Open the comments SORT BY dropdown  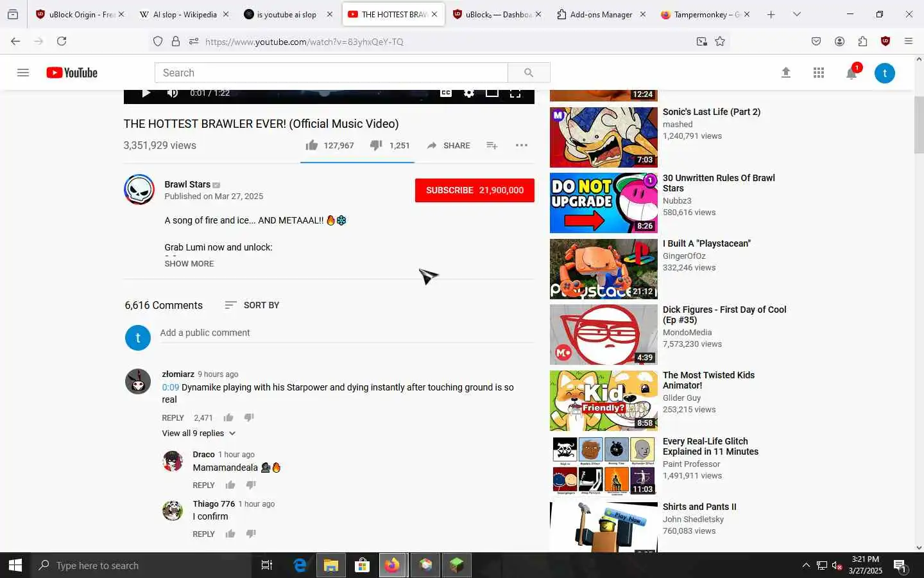[252, 305]
